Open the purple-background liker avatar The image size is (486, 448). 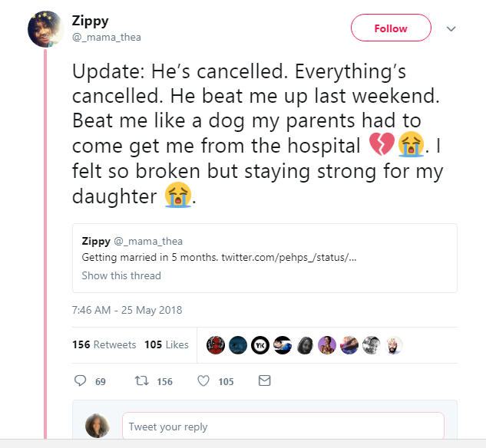point(327,345)
